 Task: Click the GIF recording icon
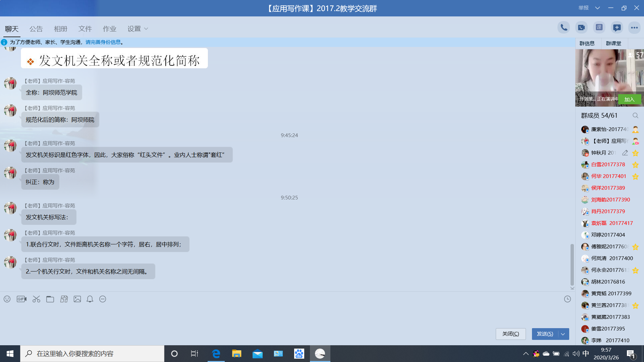[21, 299]
